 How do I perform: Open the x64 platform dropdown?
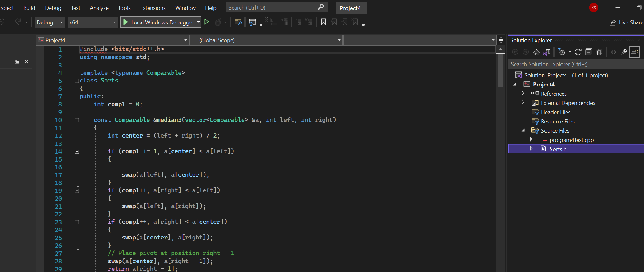point(93,22)
